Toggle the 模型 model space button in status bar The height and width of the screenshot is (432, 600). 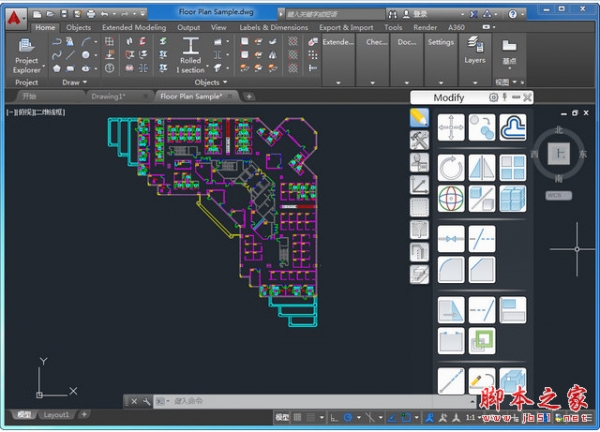click(x=284, y=417)
